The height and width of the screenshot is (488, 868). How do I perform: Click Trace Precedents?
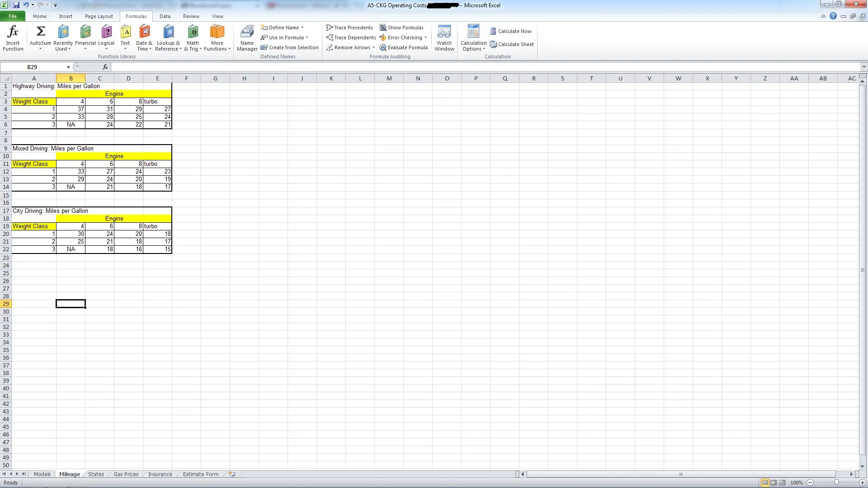coord(349,28)
